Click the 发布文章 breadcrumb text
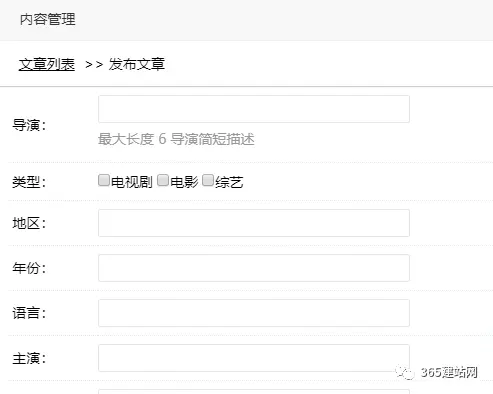Viewport: 493px width, 394px height. point(137,64)
